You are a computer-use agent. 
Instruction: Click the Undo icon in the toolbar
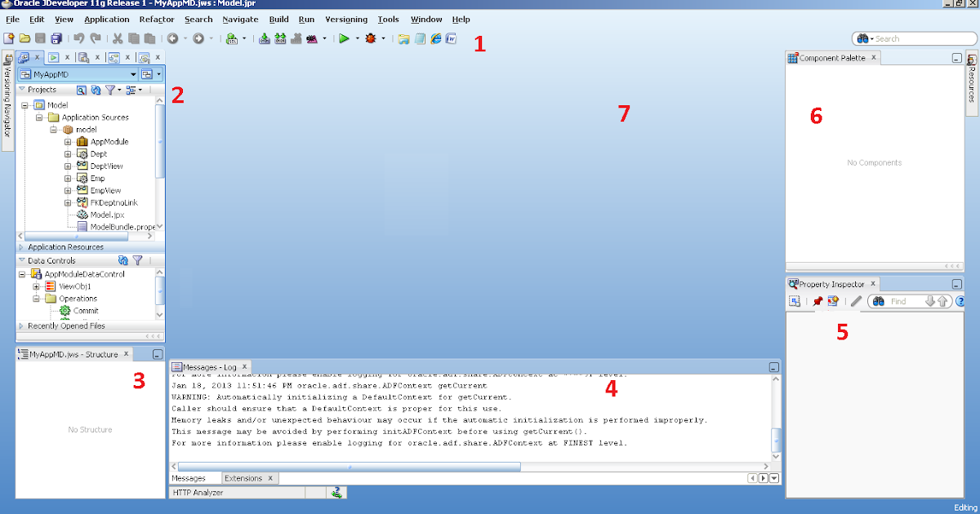click(x=78, y=38)
